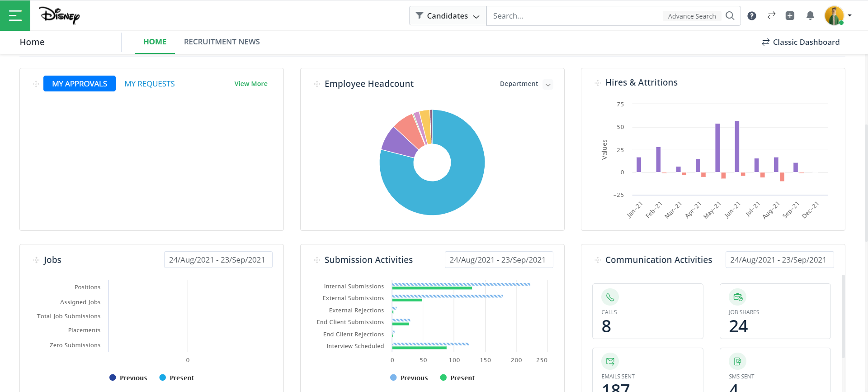Open the Communication Activities date range picker
The height and width of the screenshot is (392, 868).
(x=779, y=260)
